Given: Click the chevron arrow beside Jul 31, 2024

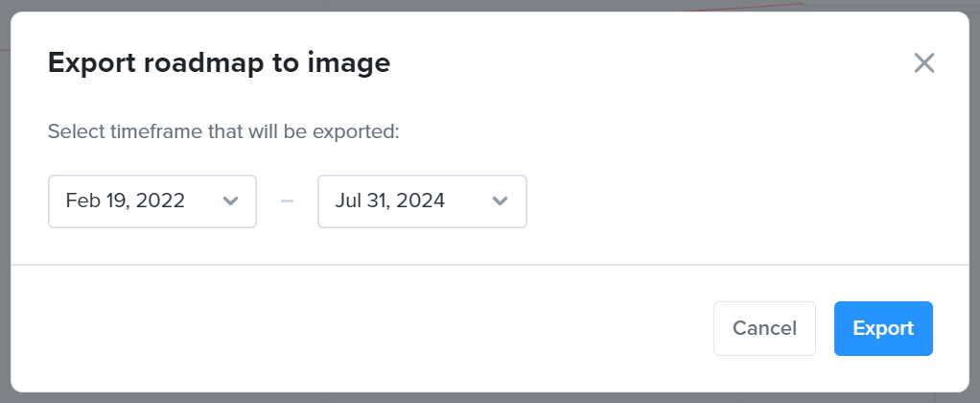Looking at the screenshot, I should coord(500,201).
